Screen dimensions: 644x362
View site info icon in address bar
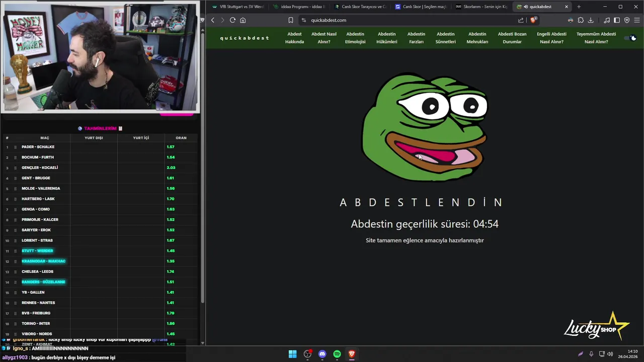[x=303, y=20]
